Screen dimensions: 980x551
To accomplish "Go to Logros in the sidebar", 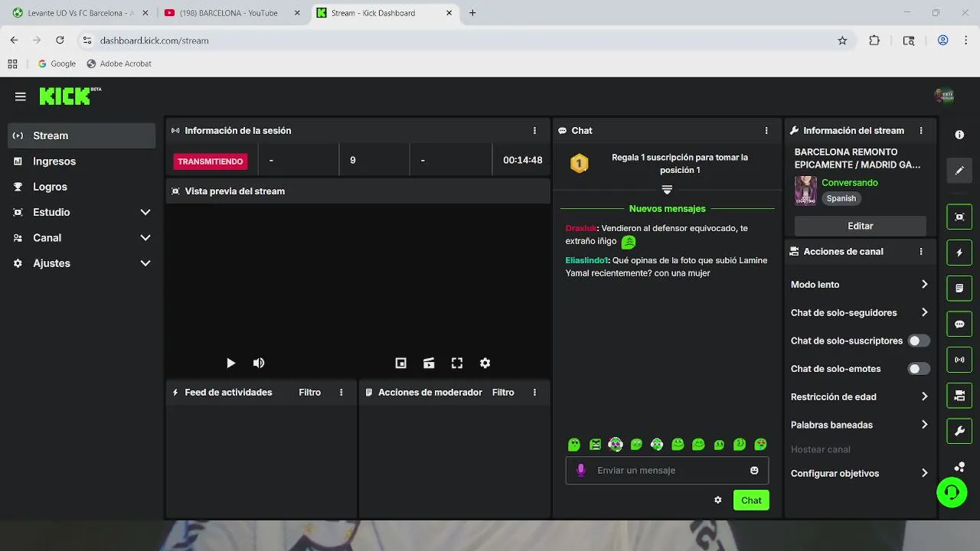I will point(82,187).
